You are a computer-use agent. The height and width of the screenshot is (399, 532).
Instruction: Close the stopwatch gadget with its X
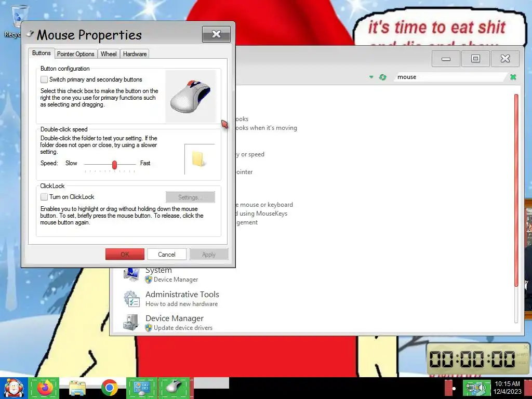(x=526, y=347)
